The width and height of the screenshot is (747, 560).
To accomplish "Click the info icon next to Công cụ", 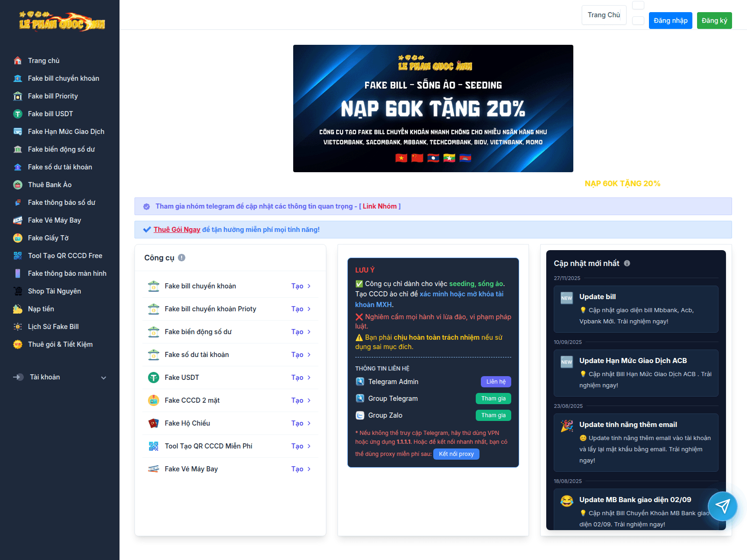I will 182,258.
